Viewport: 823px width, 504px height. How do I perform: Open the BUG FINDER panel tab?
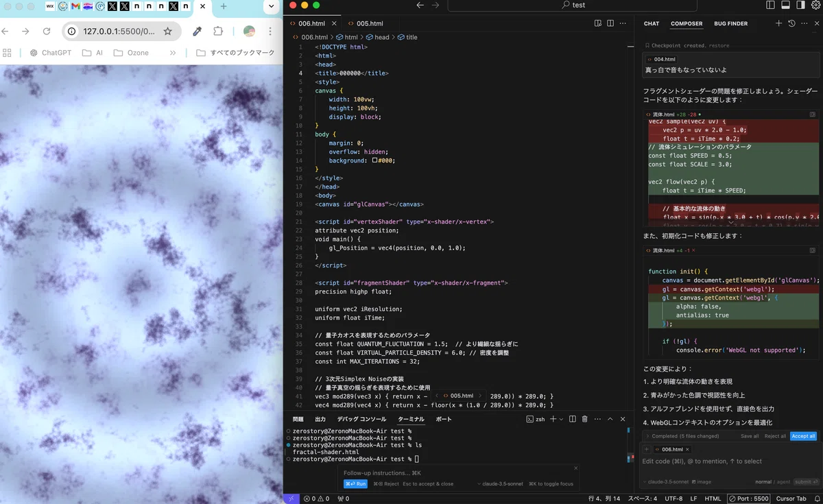pyautogui.click(x=731, y=23)
